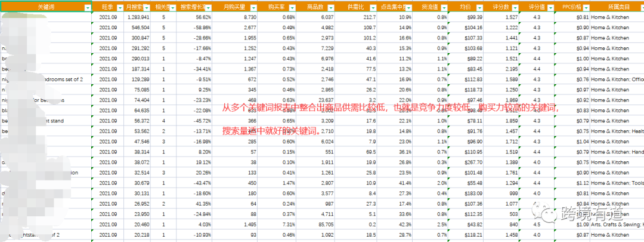Select the growth rate cell -58.86%
The height and width of the screenshot is (242, 644).
point(194,27)
